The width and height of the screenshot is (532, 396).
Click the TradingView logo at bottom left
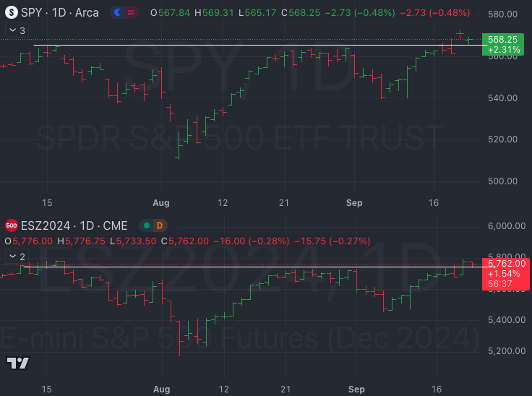18,363
